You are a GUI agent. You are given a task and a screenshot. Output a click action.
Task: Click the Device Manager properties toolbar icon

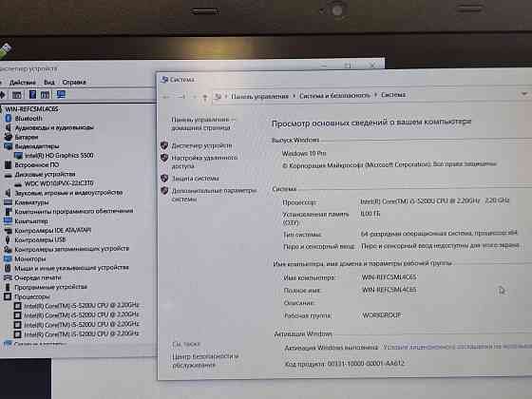point(17,95)
